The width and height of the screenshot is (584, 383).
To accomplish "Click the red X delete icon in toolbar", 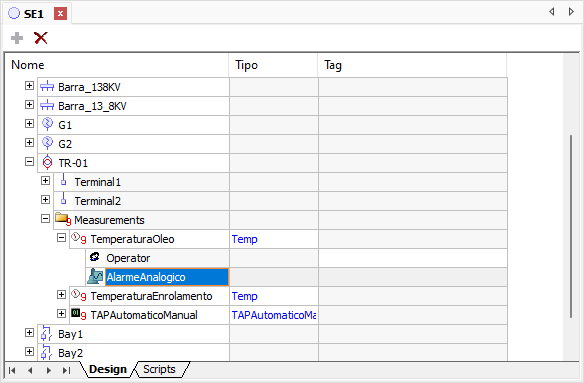I will [41, 38].
